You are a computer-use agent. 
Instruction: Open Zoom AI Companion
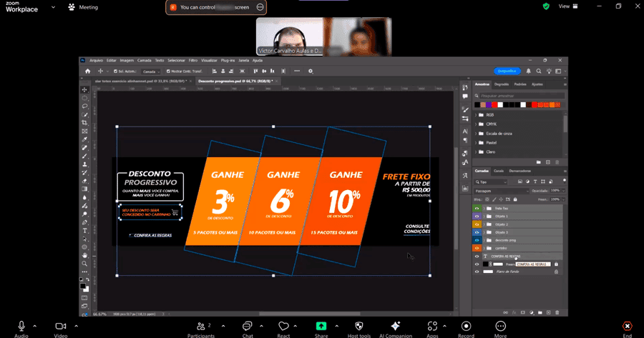(x=396, y=329)
